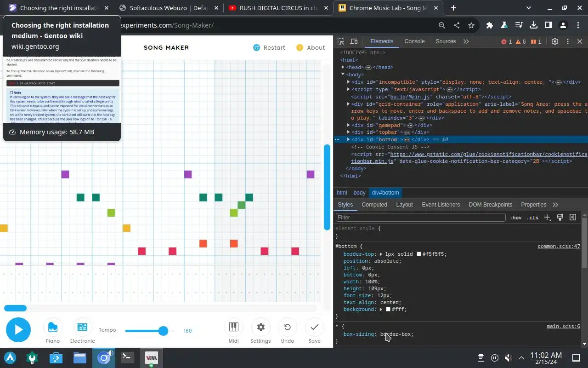Image resolution: width=588 pixels, height=368 pixels.
Task: Collapse the body element node
Action: 343,75
